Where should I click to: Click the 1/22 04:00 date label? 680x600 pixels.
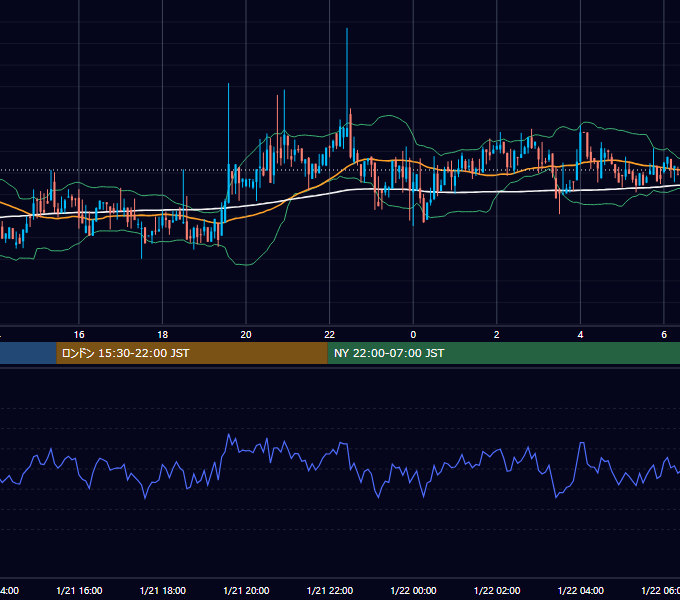pyautogui.click(x=581, y=590)
